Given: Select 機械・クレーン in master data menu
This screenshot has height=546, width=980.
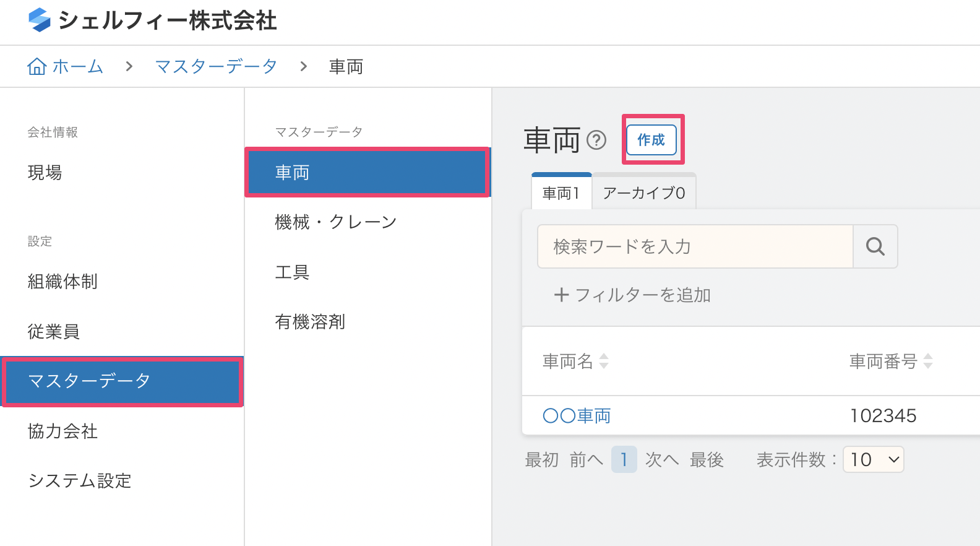Looking at the screenshot, I should tap(335, 222).
